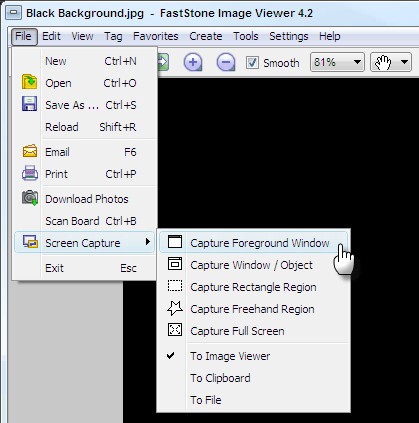Viewport: 419px width, 423px height.
Task: Click the Screen Capture monitor icon
Action: click(30, 242)
